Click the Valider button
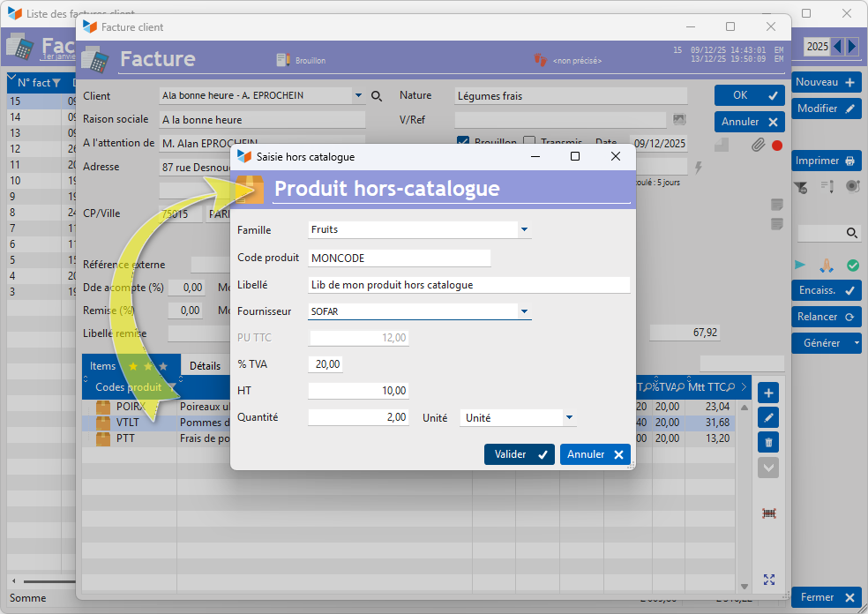868x614 pixels. [x=520, y=454]
